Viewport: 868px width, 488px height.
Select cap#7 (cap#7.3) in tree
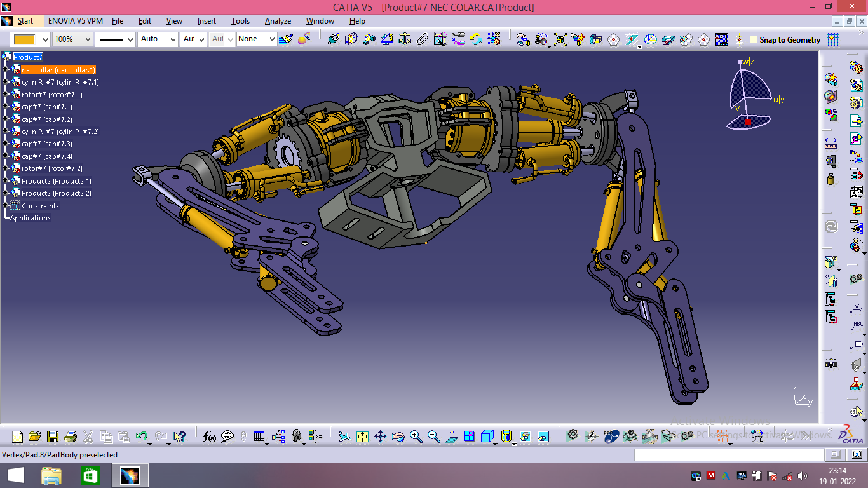tap(47, 144)
